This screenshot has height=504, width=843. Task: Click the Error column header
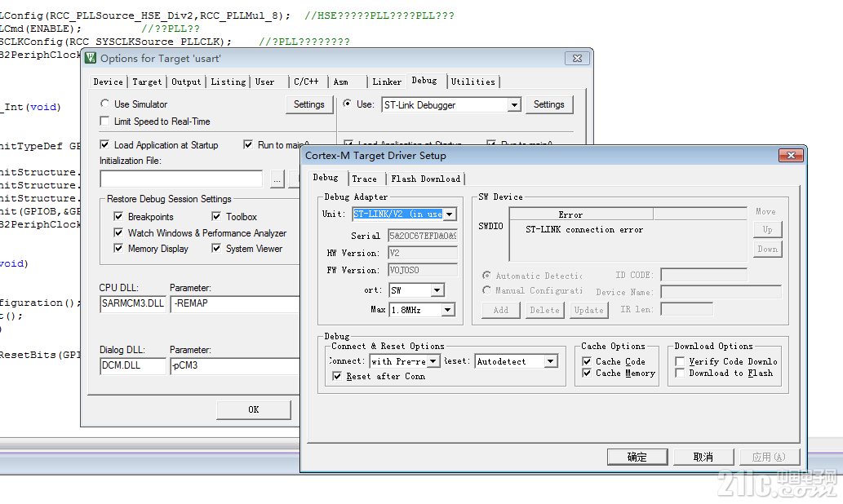pyautogui.click(x=581, y=214)
